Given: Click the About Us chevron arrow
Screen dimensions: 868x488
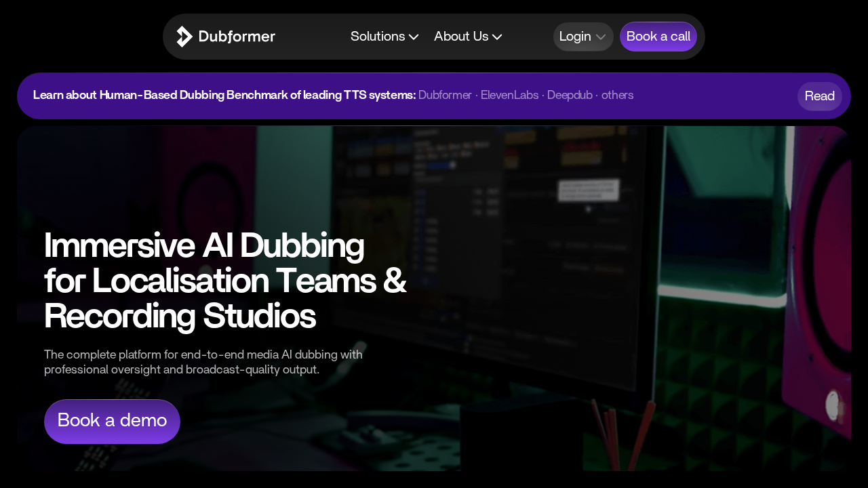Looking at the screenshot, I should [497, 37].
